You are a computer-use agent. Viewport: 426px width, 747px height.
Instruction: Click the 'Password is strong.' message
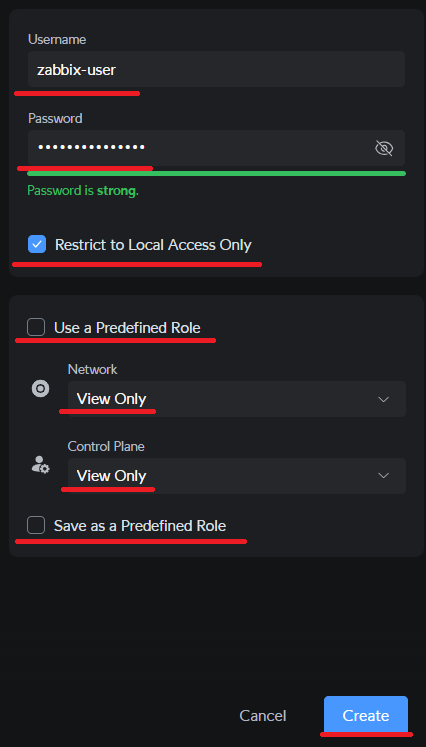[83, 191]
